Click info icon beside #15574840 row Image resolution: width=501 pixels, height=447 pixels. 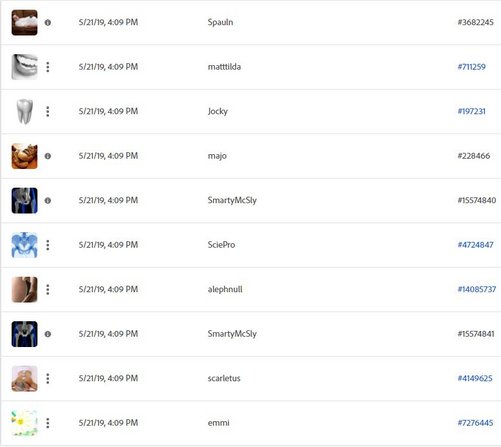tap(48, 201)
